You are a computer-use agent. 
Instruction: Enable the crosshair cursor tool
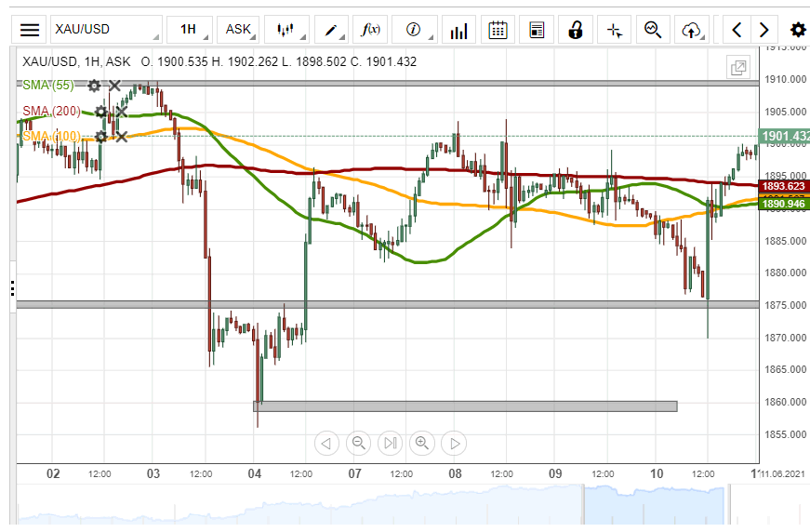614,30
